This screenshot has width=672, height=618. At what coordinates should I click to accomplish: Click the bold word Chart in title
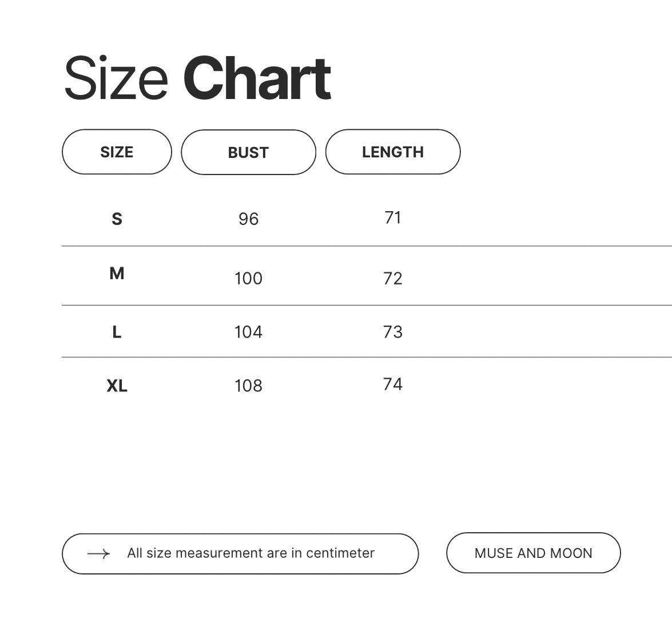(257, 78)
